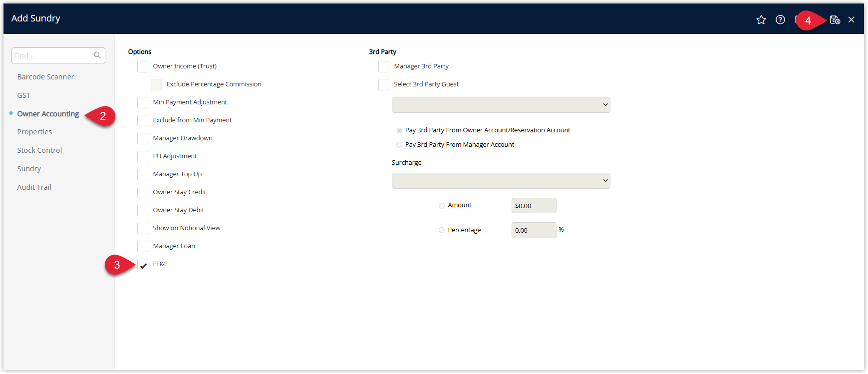Focus the Find input field
Screen dimensions: 868x374
point(58,55)
